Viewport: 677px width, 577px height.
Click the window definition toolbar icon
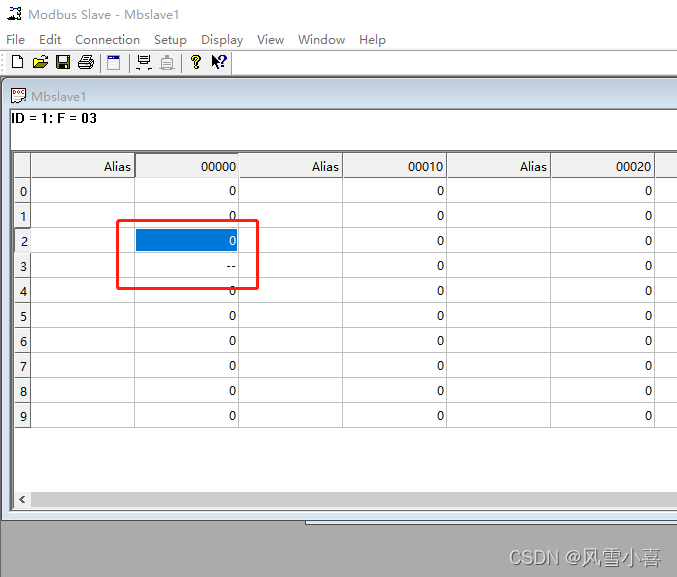(x=114, y=62)
